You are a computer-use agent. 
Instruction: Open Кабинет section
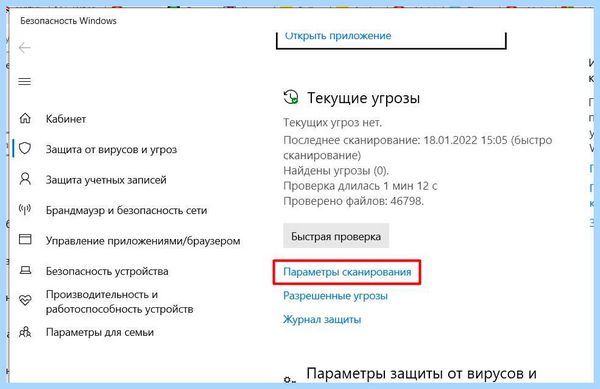(x=66, y=119)
